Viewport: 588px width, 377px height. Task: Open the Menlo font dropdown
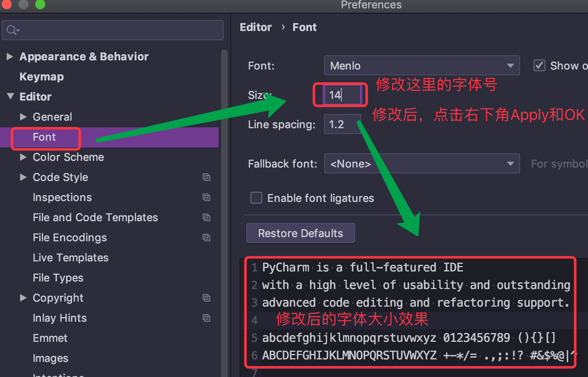422,66
